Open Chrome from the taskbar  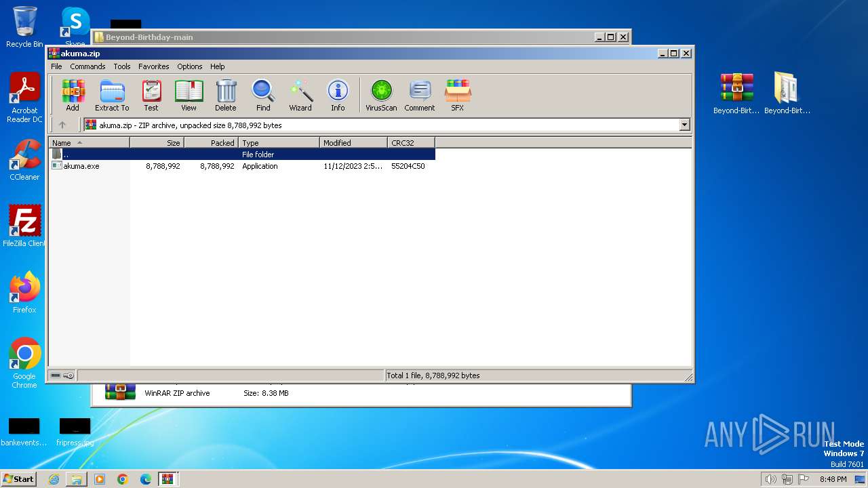coord(123,479)
